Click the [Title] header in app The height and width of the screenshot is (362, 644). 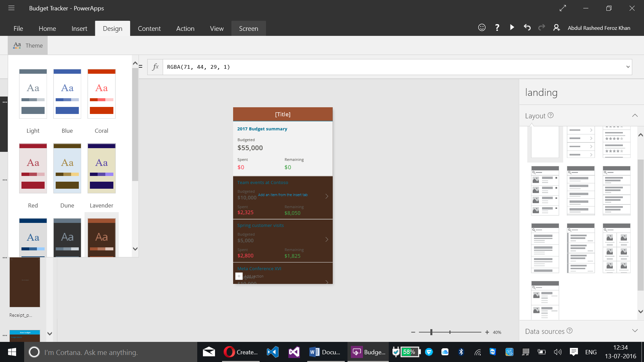283,114
